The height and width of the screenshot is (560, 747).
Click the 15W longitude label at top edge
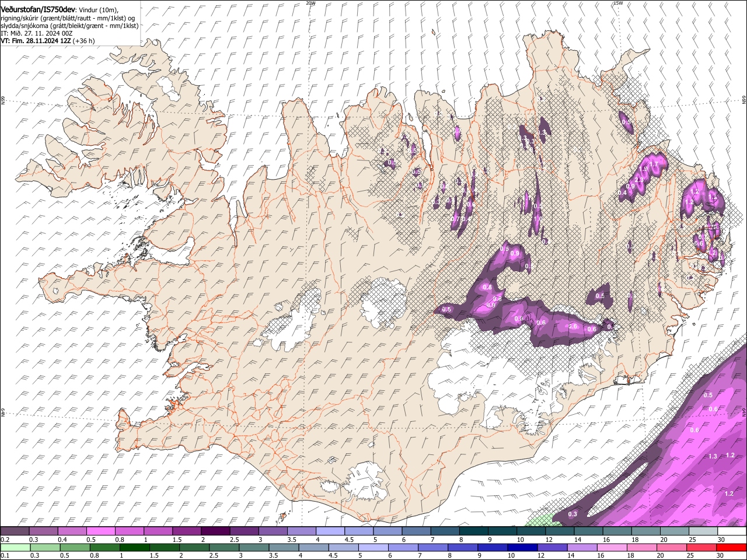(618, 3)
